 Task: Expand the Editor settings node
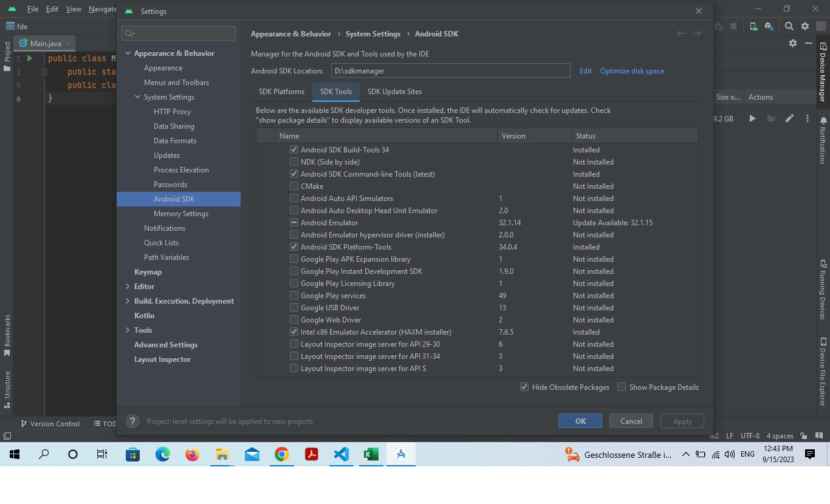tap(128, 287)
